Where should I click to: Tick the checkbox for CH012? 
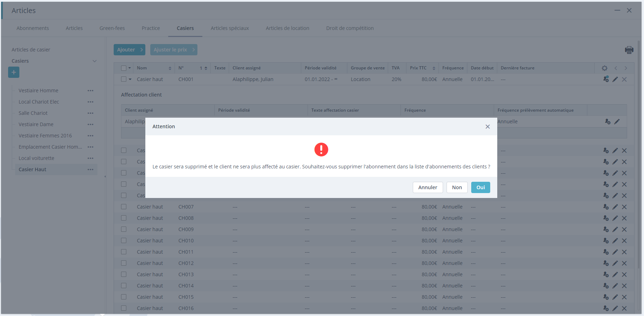click(124, 263)
